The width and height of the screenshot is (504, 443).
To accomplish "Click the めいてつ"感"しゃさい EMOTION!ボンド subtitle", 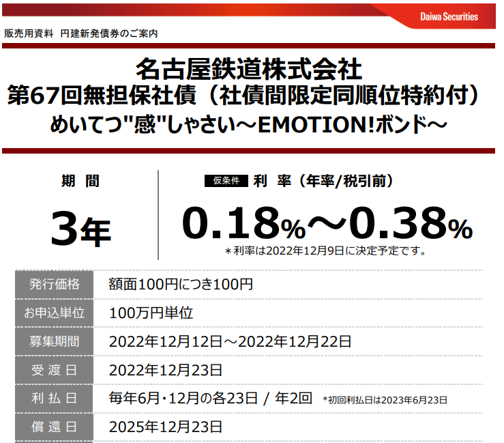I will [248, 124].
